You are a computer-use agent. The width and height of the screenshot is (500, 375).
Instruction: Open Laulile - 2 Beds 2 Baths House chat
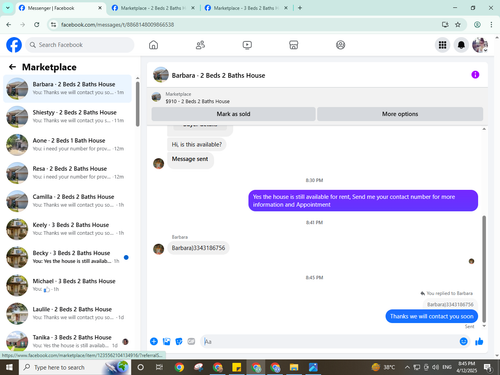[x=67, y=313]
